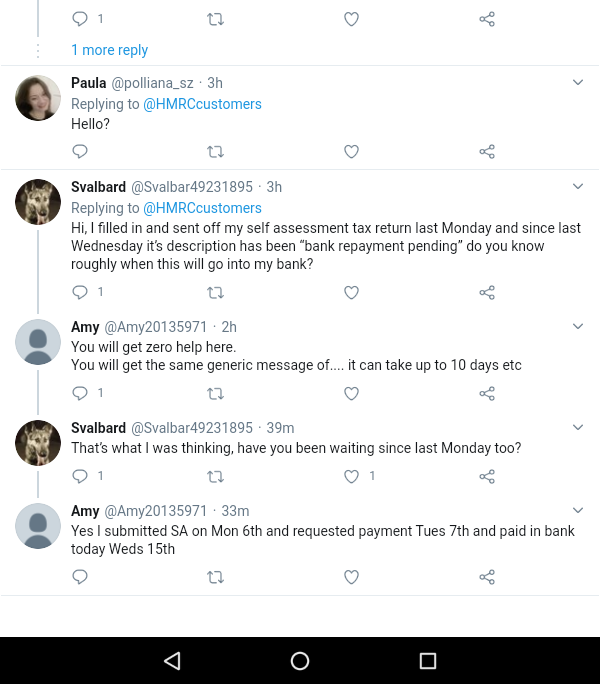Reply to Paula's "Hello?" tweet
Viewport: 600px width, 684px height.
click(80, 152)
